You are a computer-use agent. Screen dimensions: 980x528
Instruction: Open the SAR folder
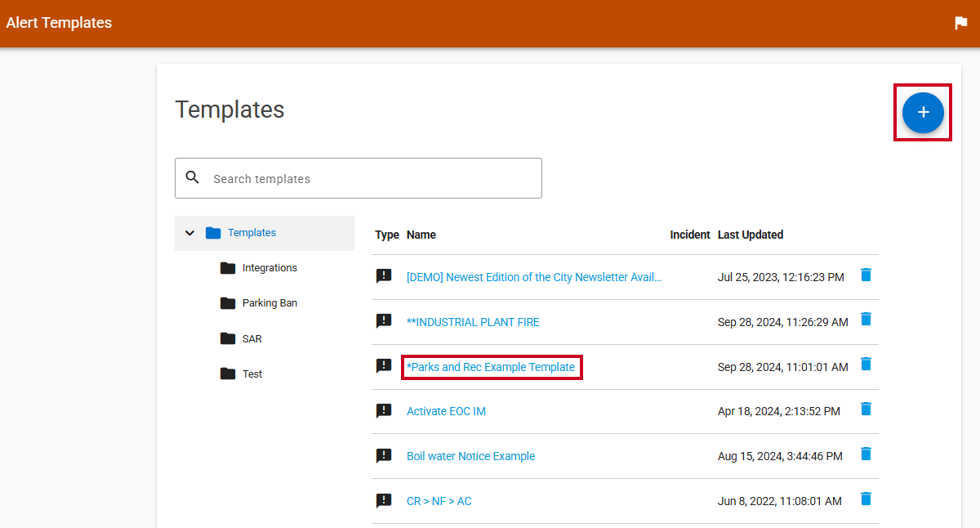pyautogui.click(x=252, y=338)
